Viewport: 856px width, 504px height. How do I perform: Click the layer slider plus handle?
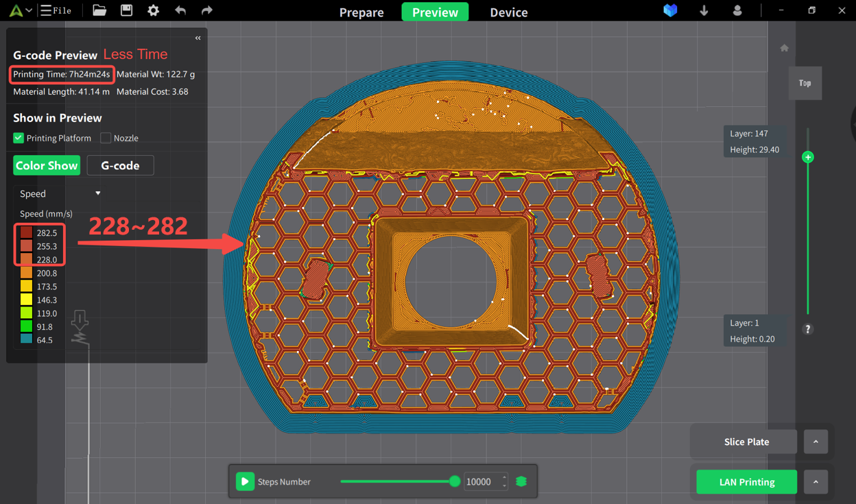808,157
